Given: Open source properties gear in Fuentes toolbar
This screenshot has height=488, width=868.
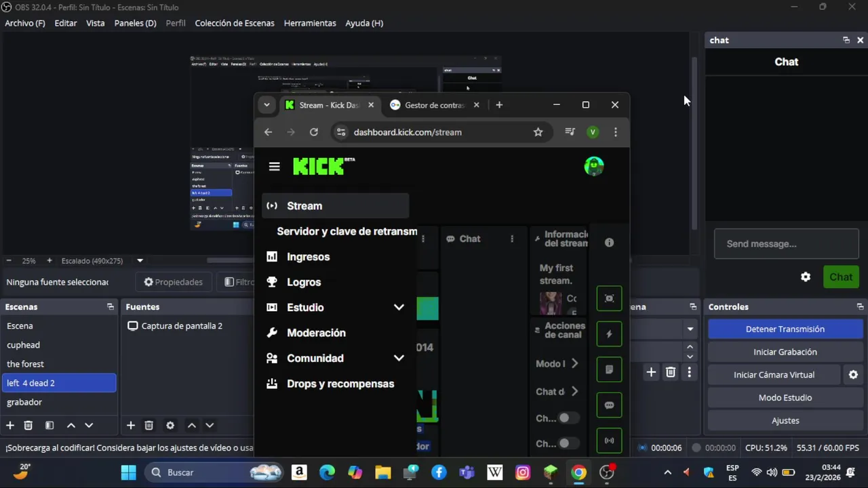Looking at the screenshot, I should tap(170, 425).
